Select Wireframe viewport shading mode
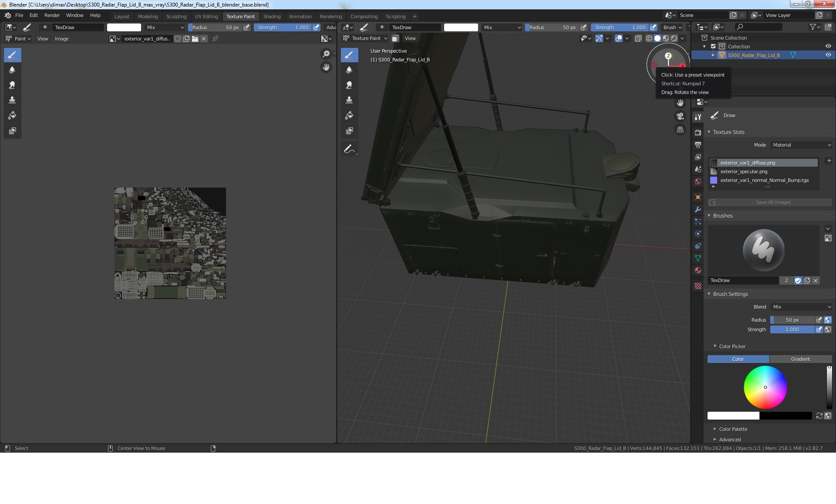The width and height of the screenshot is (836, 504). (x=649, y=38)
